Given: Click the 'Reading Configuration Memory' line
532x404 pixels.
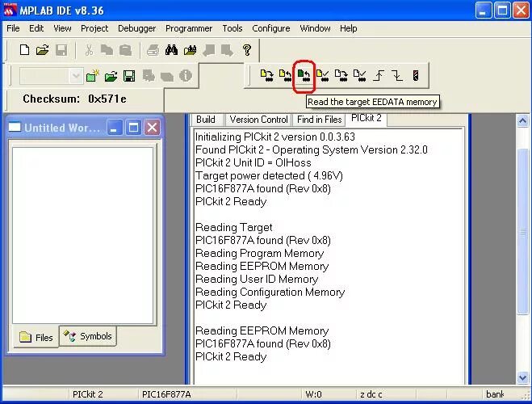Looking at the screenshot, I should [270, 292].
